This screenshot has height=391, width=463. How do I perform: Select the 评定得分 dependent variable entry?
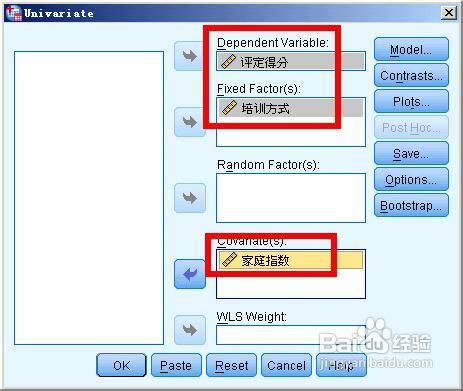click(291, 62)
